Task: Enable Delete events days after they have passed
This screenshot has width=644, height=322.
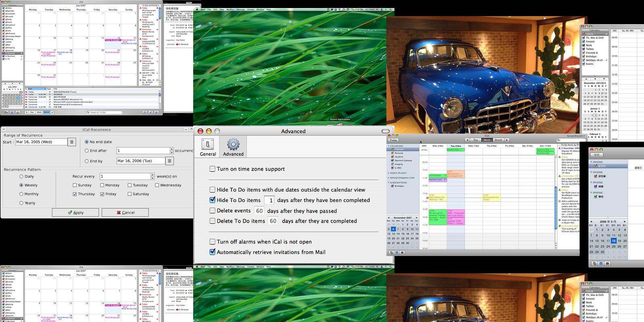Action: [x=212, y=210]
